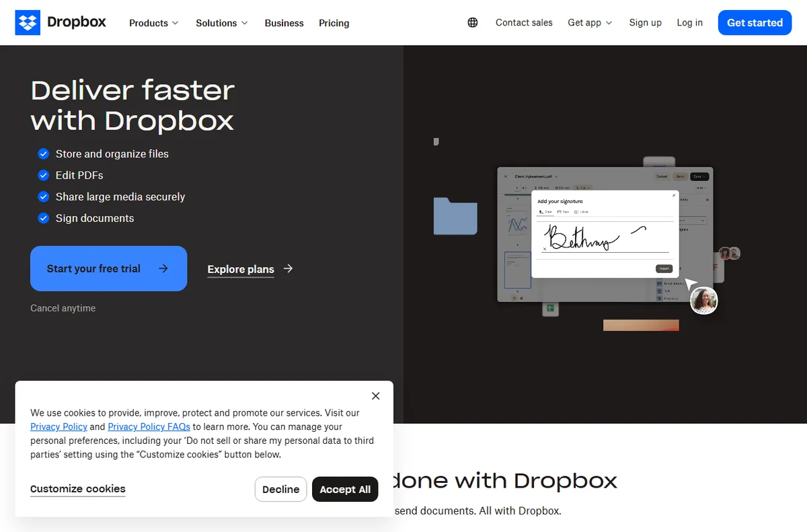Open the Explore plans link
The height and width of the screenshot is (532, 807).
241,269
